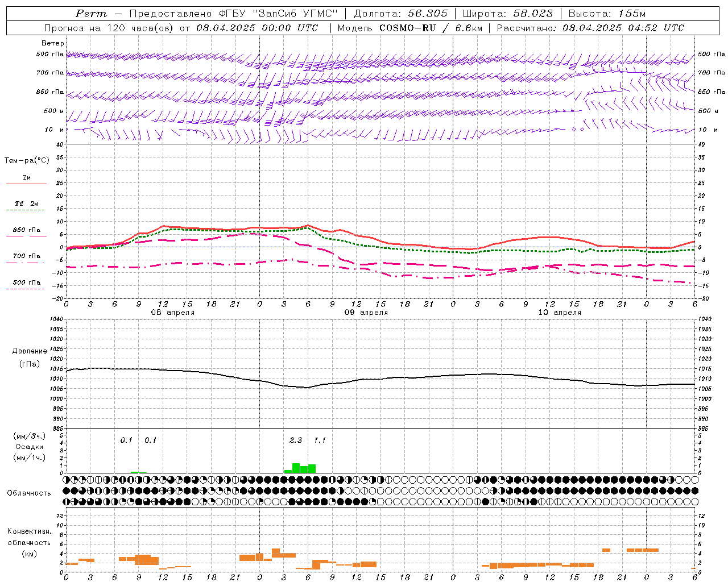Click the "850 гПа" legend entry in temperature legend
Viewport: 728px width, 582px height.
tap(27, 230)
